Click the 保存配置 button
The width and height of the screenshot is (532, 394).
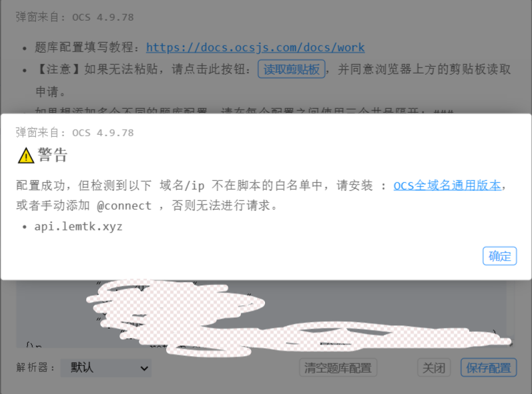(x=489, y=367)
